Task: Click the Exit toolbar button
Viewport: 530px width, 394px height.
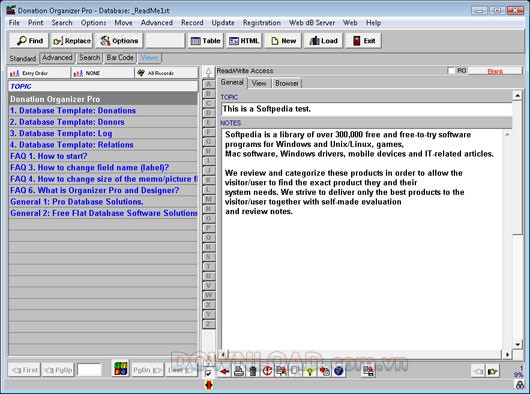Action: (x=364, y=41)
